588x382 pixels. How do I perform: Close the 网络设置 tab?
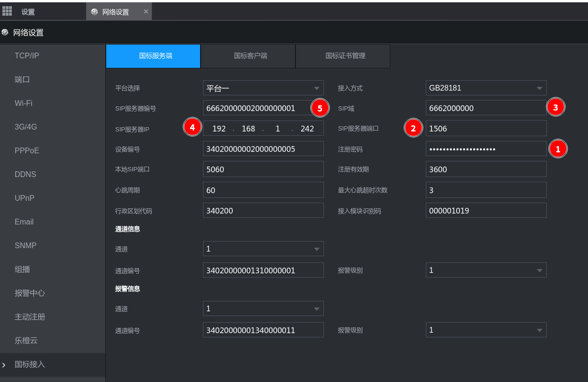(146, 11)
